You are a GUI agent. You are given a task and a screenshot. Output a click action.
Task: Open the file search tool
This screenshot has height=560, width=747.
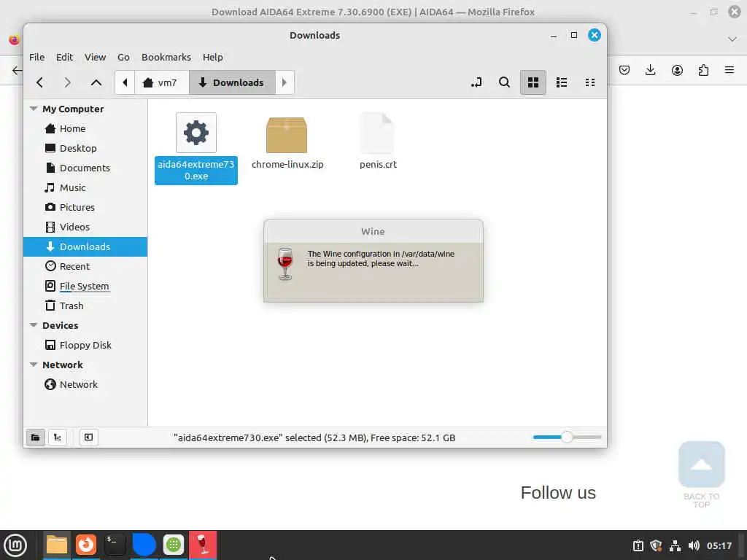504,82
